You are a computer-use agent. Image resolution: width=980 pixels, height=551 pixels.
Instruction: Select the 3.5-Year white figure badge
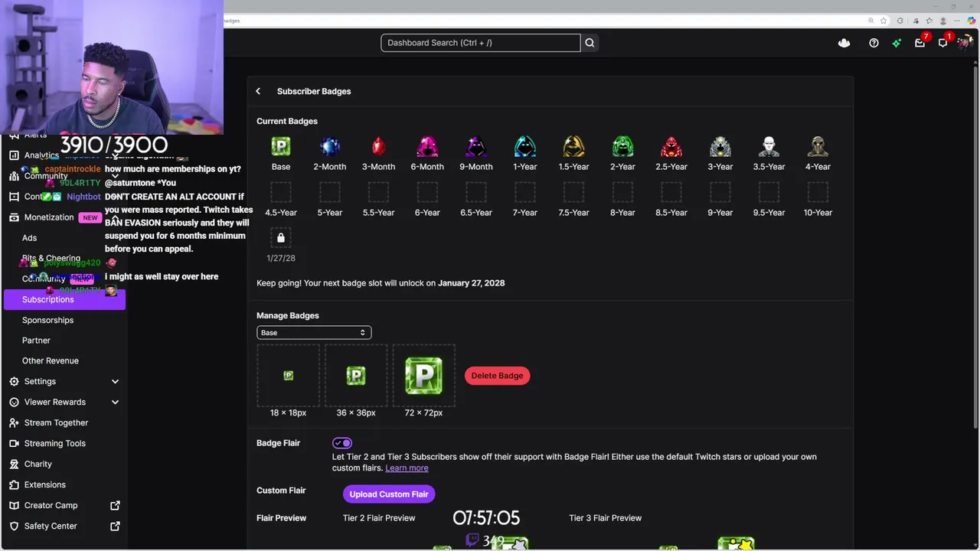[769, 146]
